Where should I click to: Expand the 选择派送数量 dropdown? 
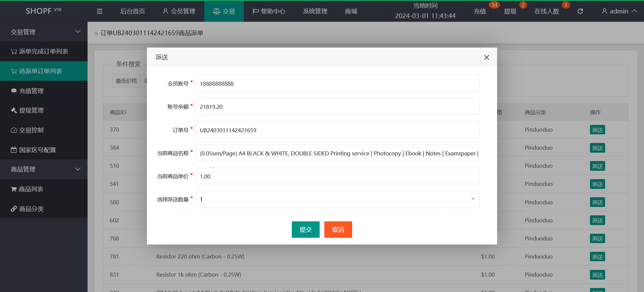coord(337,199)
